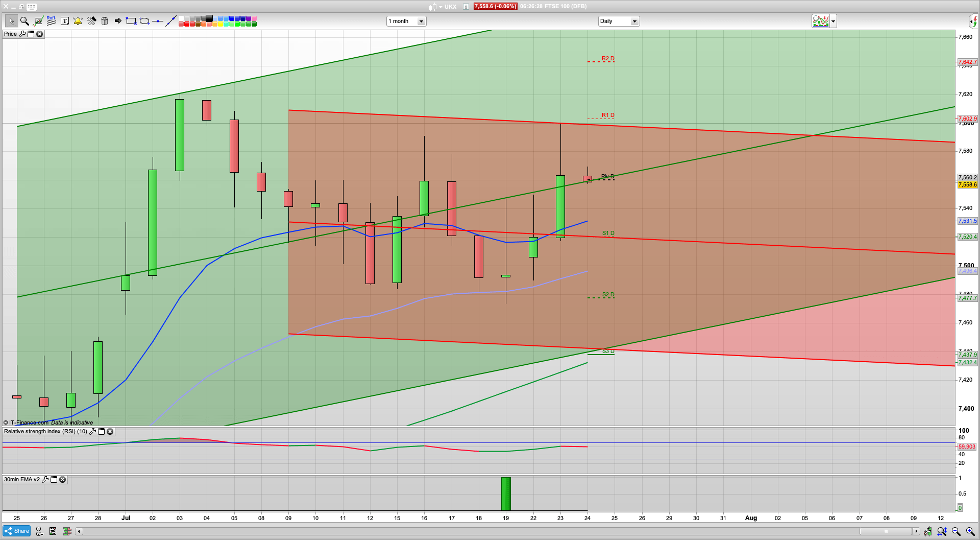Click the Share button
Screen dimensions: 980x540
pos(17,531)
